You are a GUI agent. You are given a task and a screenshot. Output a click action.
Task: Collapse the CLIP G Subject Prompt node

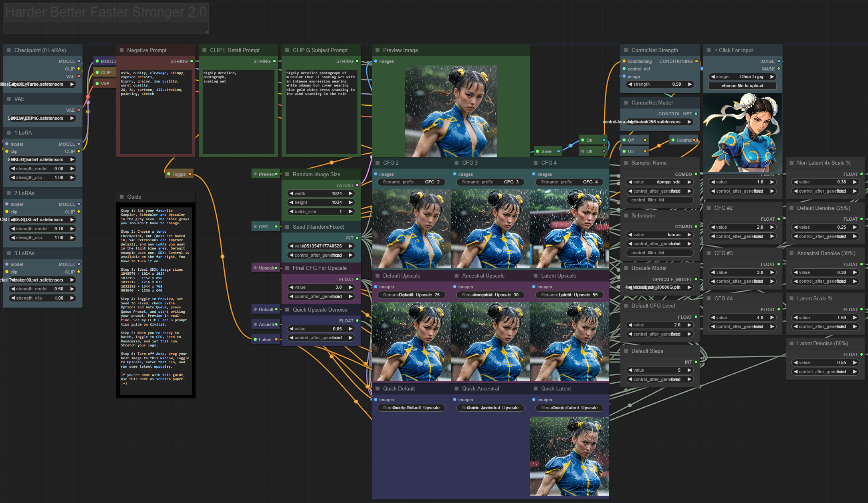pos(287,50)
